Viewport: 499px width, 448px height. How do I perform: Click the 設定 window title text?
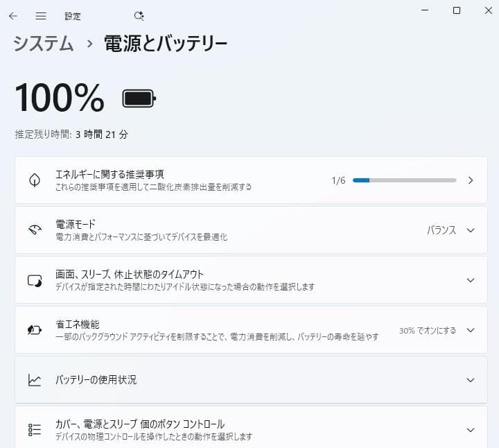click(73, 16)
